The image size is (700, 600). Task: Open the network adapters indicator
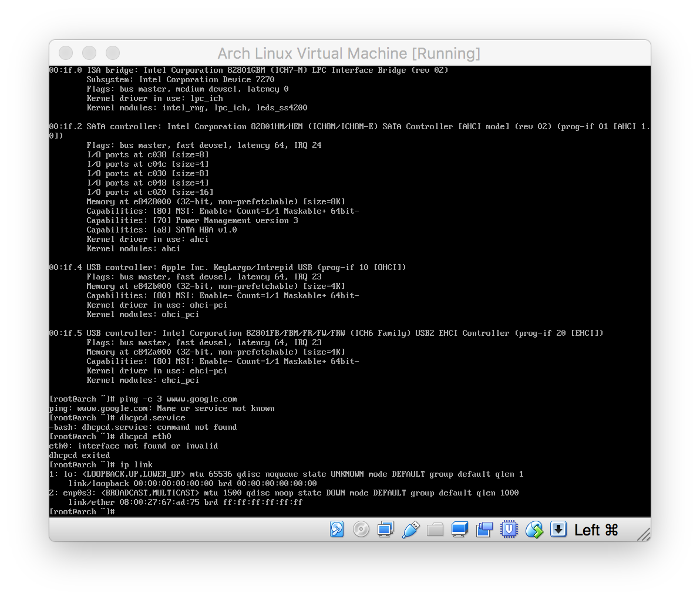[386, 530]
